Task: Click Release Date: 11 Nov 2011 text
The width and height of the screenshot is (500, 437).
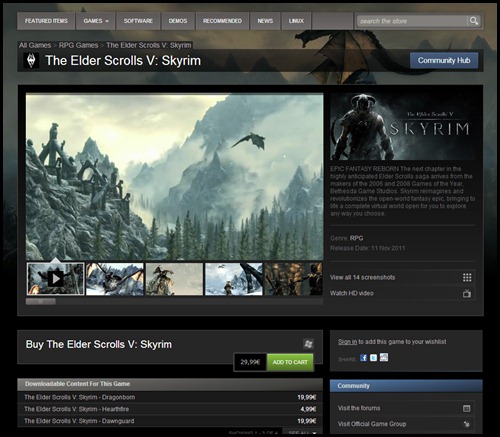Action: [367, 248]
